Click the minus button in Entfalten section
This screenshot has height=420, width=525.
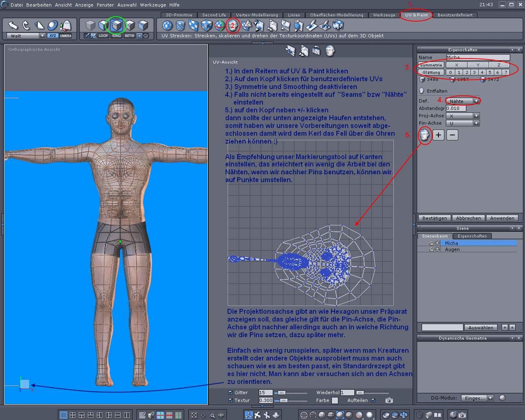pyautogui.click(x=452, y=135)
